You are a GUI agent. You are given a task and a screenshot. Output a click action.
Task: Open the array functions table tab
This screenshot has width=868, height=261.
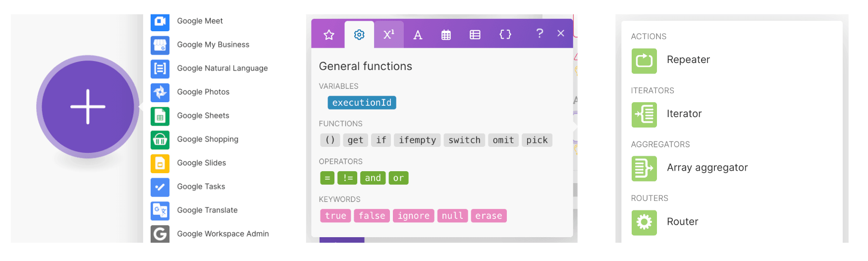coord(475,35)
